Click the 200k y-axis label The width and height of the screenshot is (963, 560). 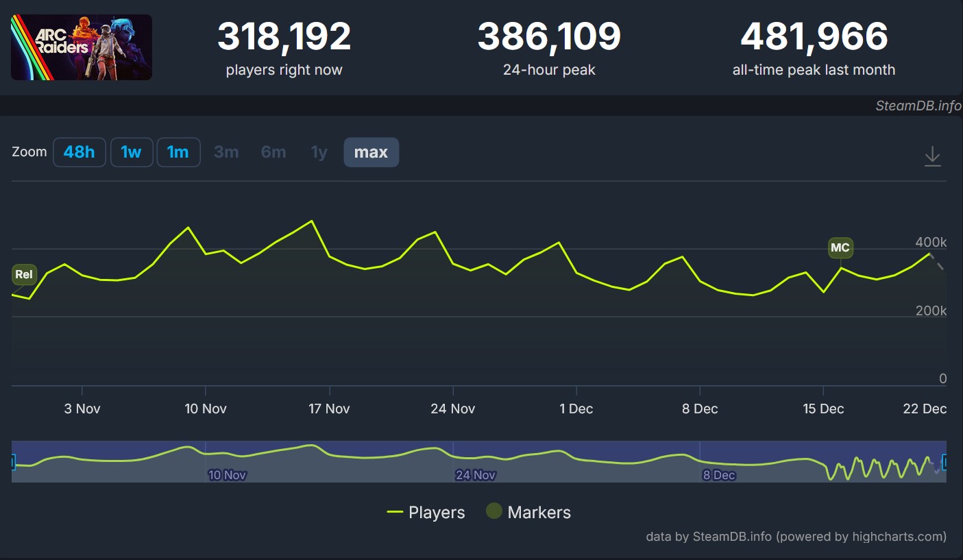[x=931, y=311]
